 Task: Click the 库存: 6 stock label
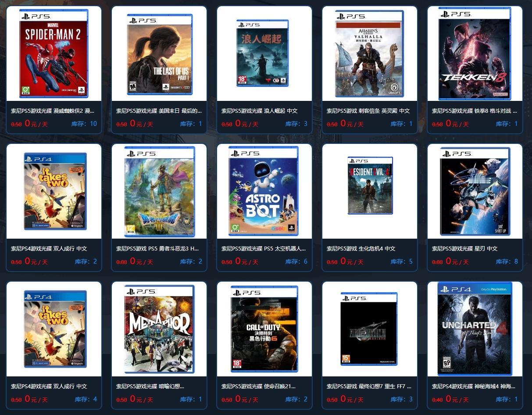pyautogui.click(x=296, y=261)
